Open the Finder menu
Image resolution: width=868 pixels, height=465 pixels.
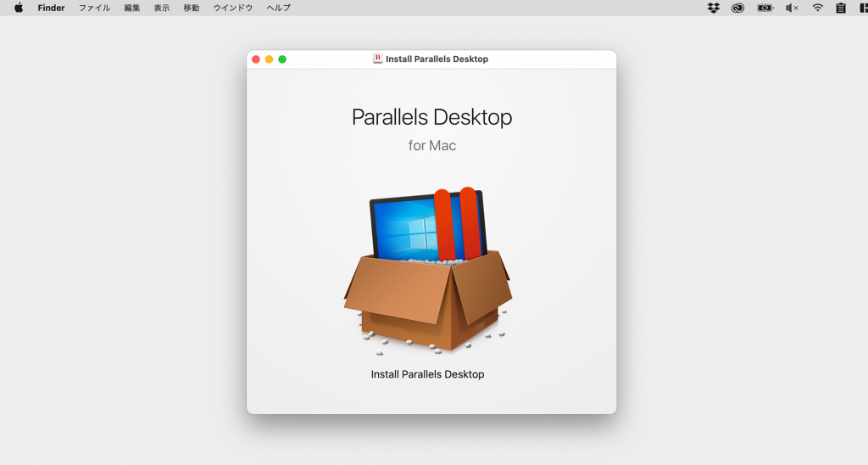pyautogui.click(x=51, y=8)
